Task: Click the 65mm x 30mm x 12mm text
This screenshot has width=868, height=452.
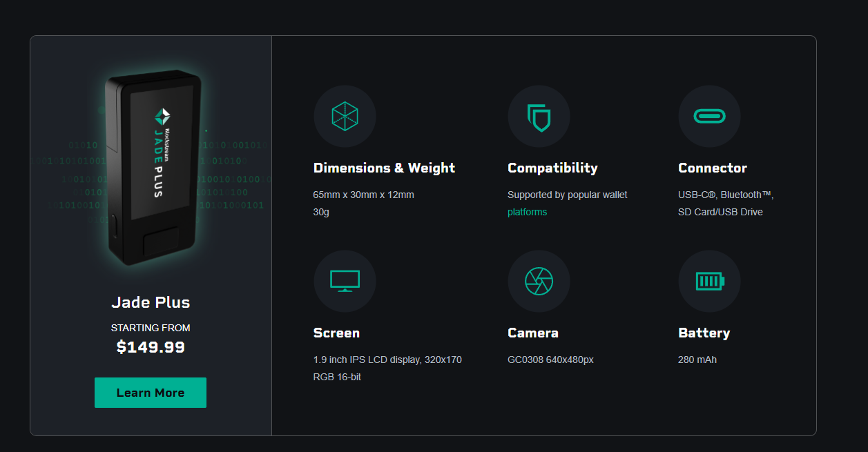Action: pos(364,195)
